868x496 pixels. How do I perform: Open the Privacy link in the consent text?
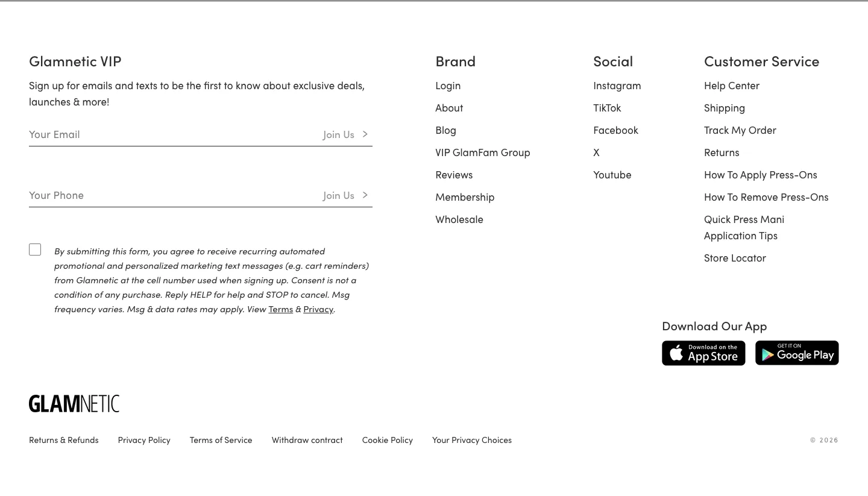click(x=318, y=309)
